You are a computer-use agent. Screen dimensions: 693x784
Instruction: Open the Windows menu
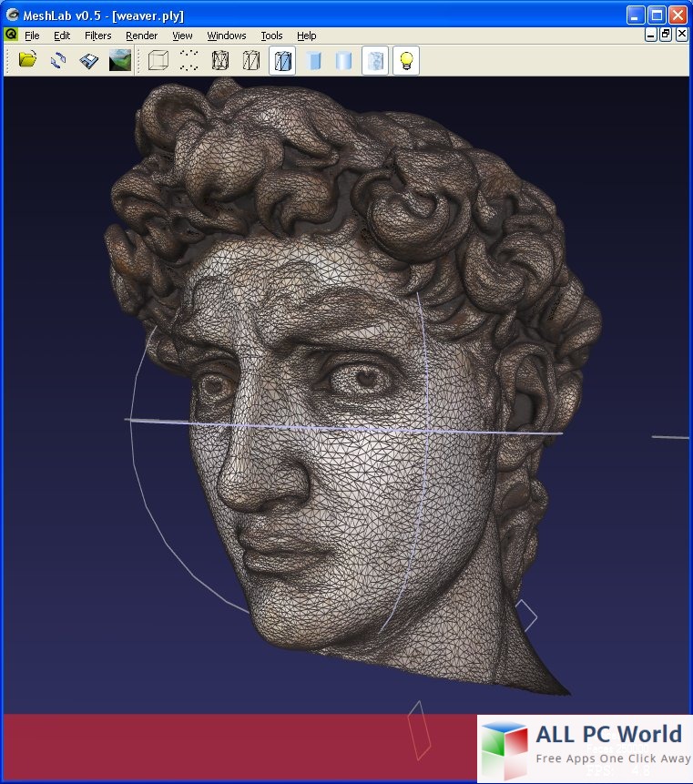click(227, 36)
